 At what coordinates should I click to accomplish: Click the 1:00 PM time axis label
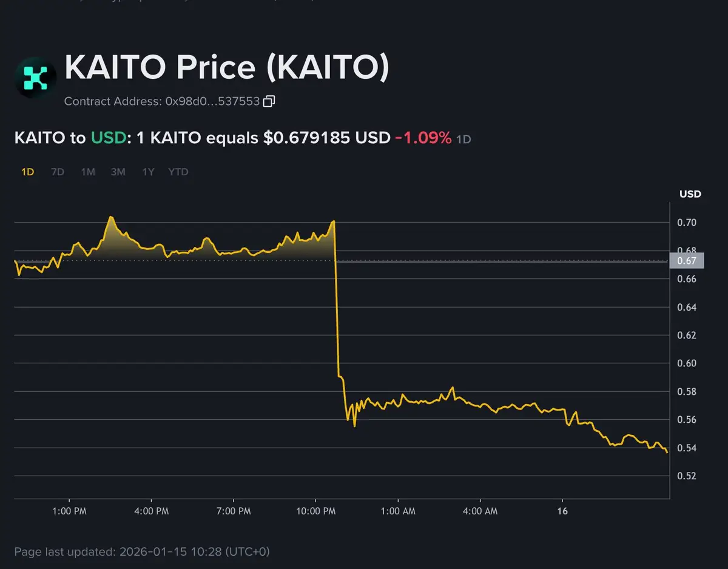70,511
